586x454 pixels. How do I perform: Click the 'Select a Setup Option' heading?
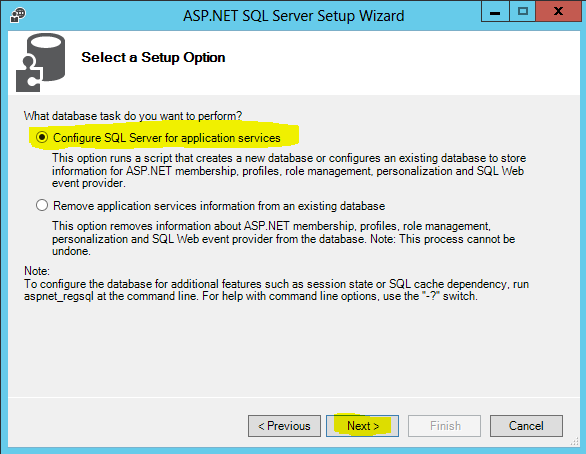click(153, 57)
